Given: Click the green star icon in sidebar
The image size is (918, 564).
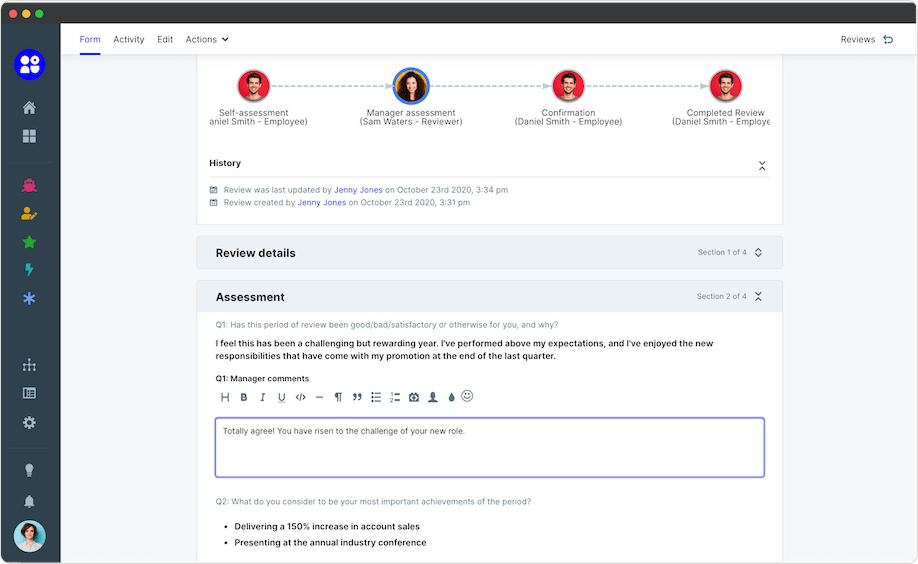Looking at the screenshot, I should tap(29, 242).
